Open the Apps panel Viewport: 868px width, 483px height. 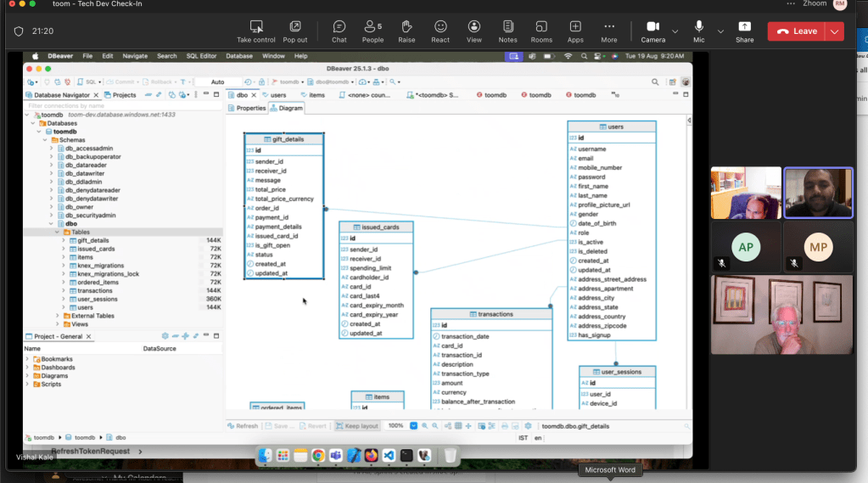(575, 31)
